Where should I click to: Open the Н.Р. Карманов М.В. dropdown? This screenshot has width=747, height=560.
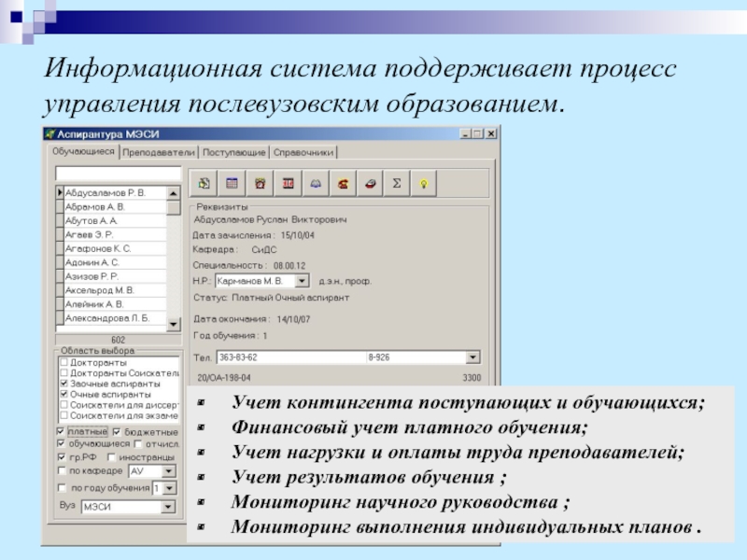pos(302,281)
